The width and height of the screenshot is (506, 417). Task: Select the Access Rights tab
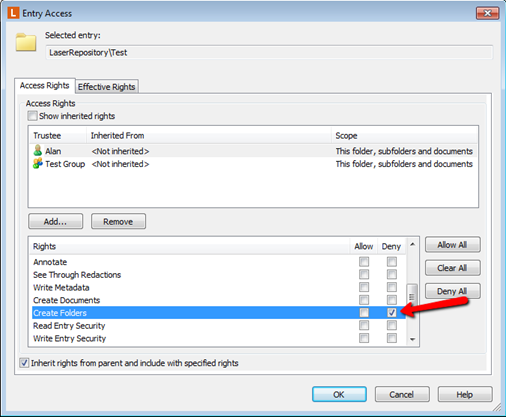tap(45, 86)
